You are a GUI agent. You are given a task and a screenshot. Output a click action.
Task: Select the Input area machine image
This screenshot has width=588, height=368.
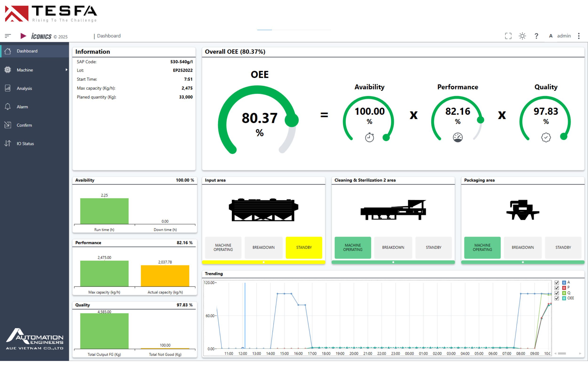263,210
